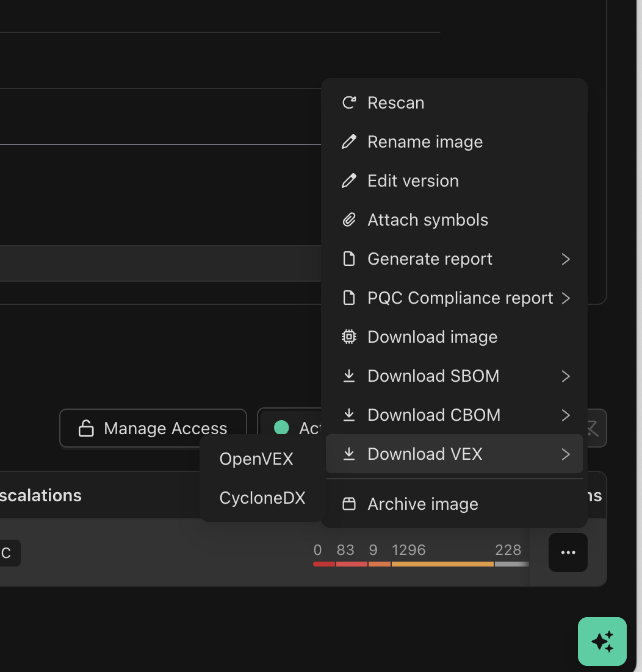
Task: Click the download icon next to Download VEX
Action: [x=349, y=454]
